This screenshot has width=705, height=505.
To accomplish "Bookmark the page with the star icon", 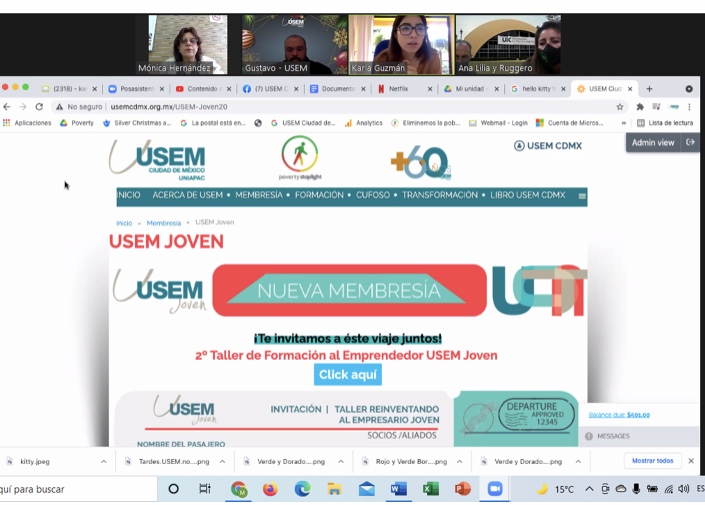I will click(620, 107).
